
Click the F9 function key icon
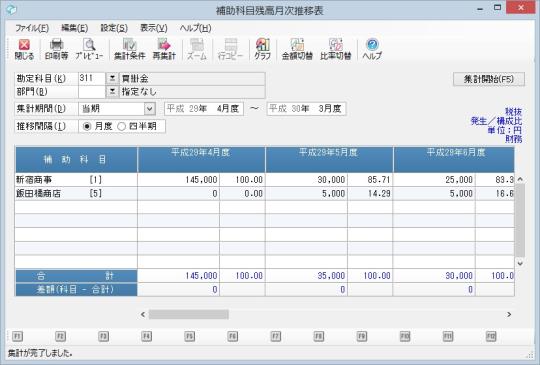coord(362,336)
